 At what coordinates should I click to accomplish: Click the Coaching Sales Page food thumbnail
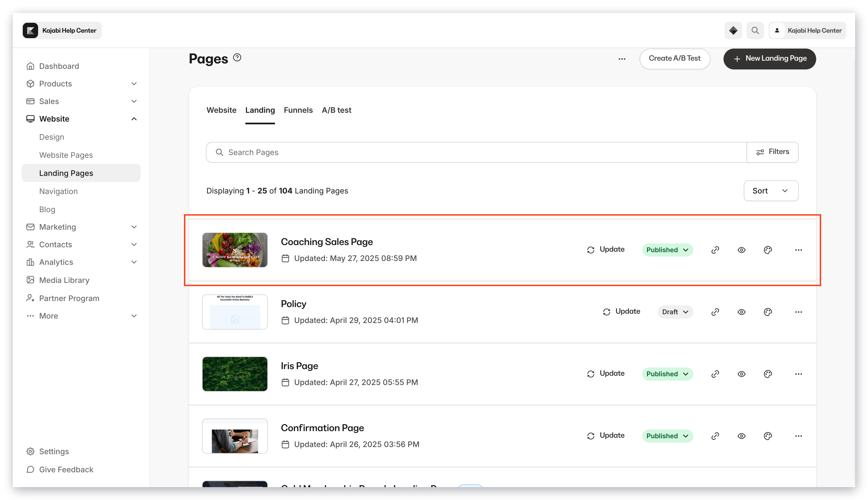point(235,250)
